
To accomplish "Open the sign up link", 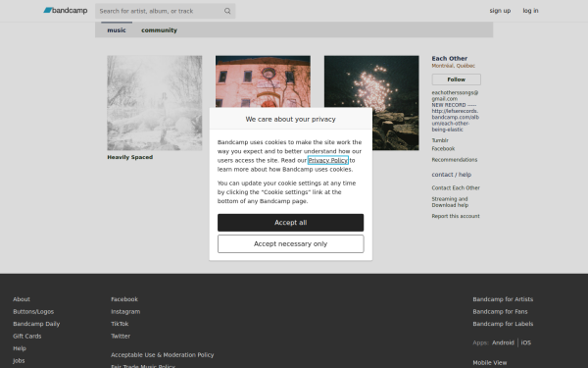I will coord(500,11).
